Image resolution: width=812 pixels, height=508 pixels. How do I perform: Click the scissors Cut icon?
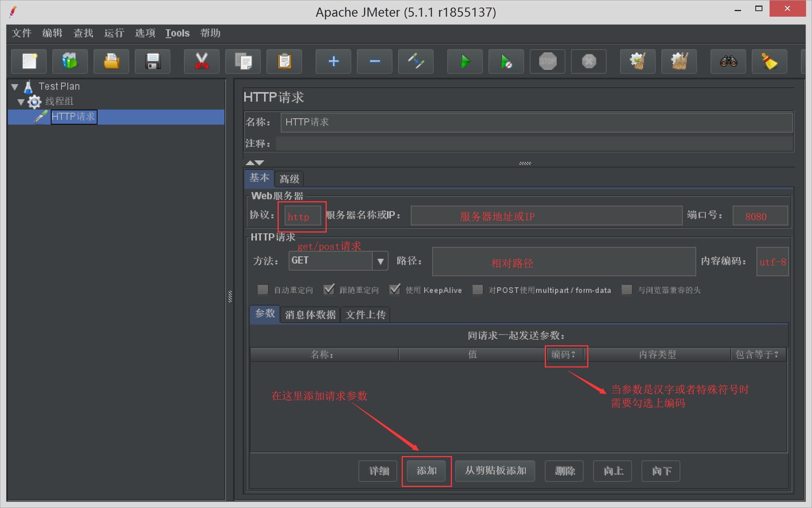tap(201, 62)
